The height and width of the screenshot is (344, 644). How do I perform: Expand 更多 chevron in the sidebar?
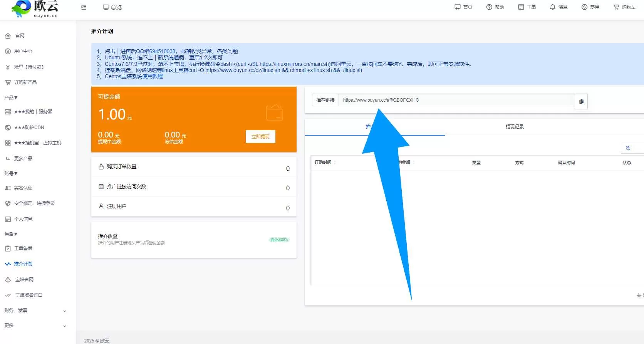click(65, 326)
